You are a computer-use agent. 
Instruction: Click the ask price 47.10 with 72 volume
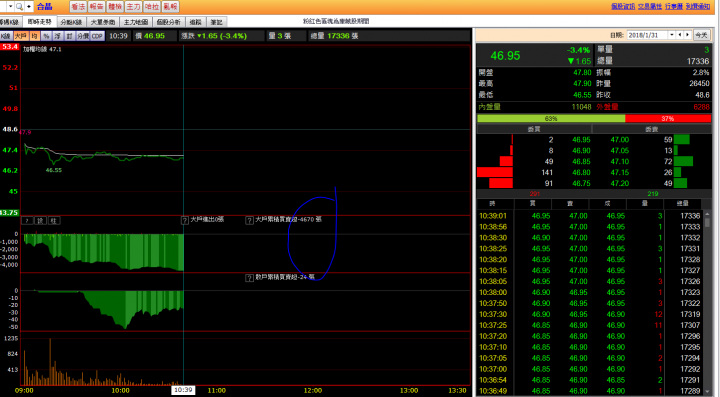(619, 162)
